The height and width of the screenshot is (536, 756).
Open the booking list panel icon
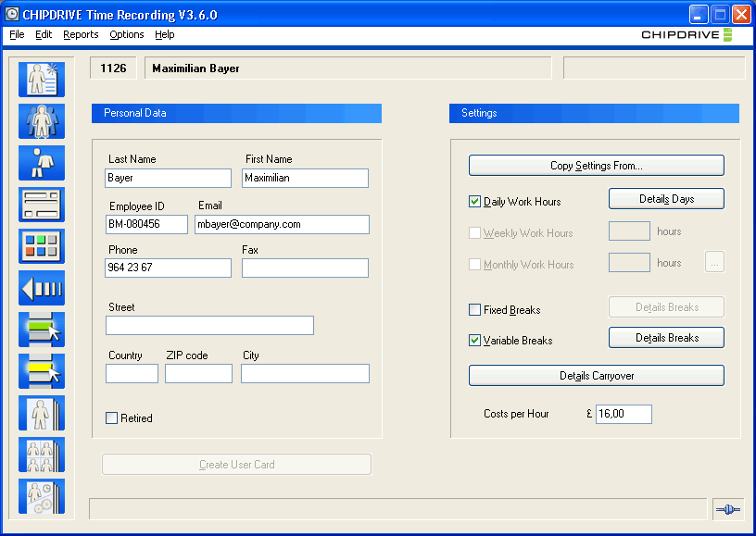pos(41,204)
